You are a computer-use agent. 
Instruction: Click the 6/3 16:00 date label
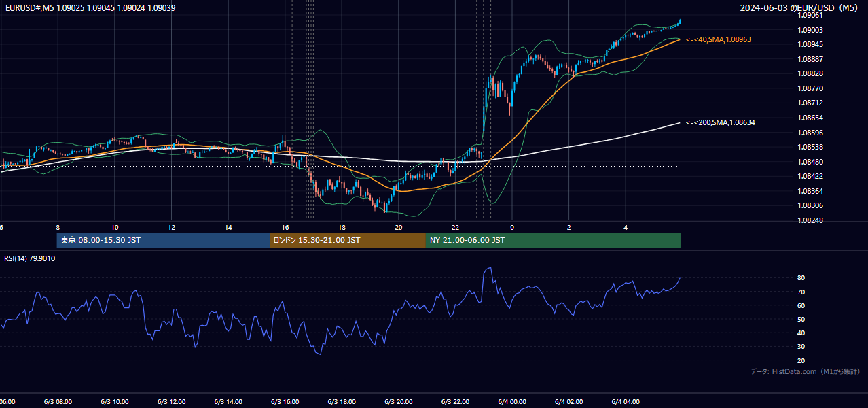(x=285, y=401)
